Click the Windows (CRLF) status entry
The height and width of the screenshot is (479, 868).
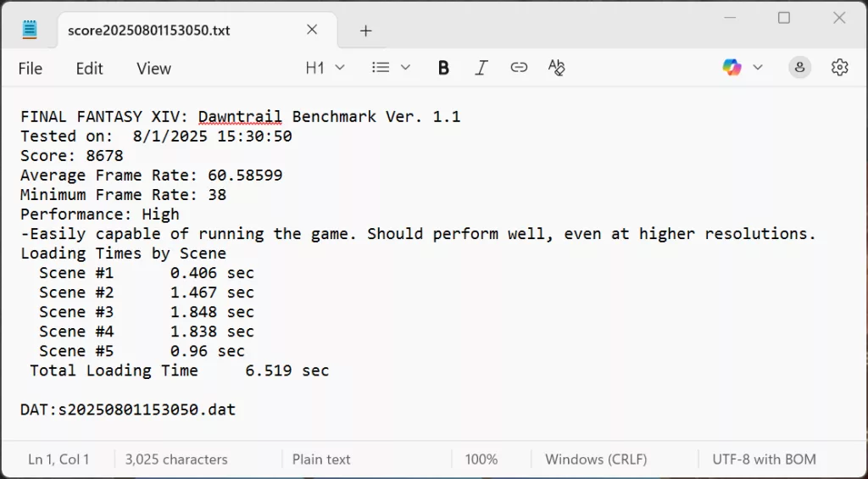point(596,459)
